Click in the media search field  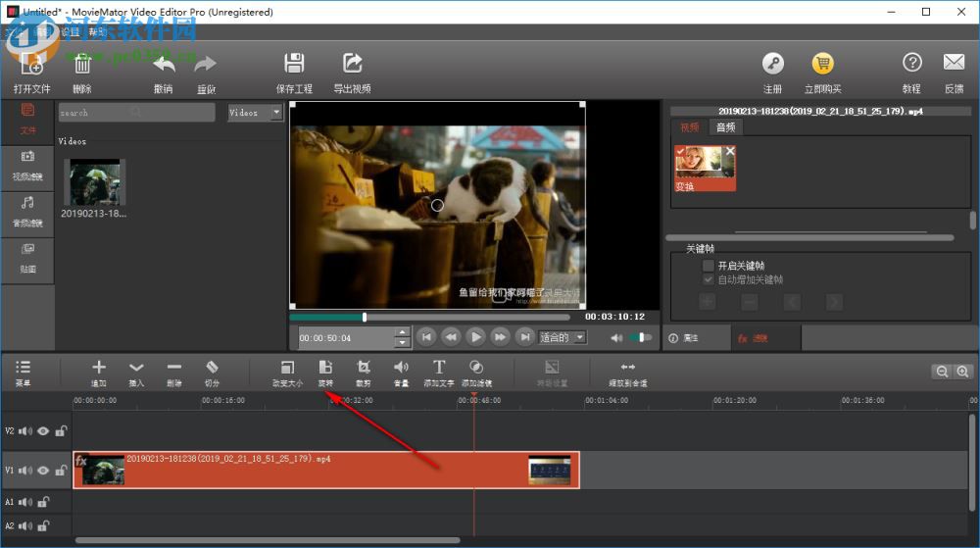point(137,113)
